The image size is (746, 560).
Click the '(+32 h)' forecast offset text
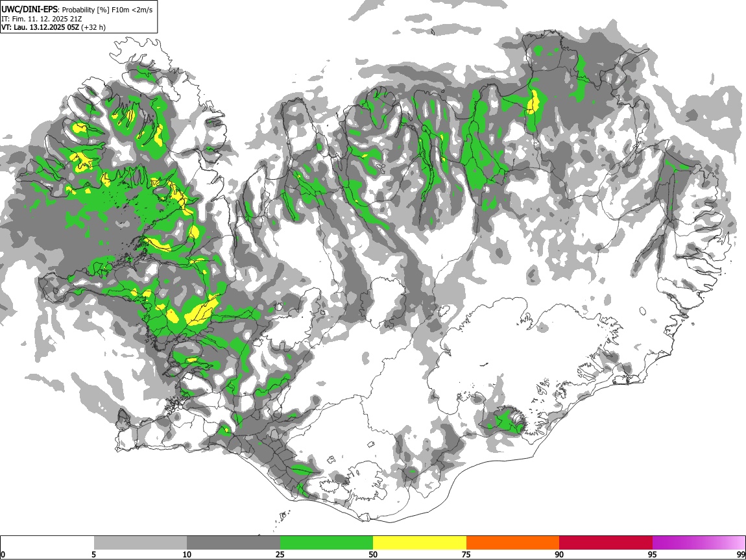coord(93,27)
